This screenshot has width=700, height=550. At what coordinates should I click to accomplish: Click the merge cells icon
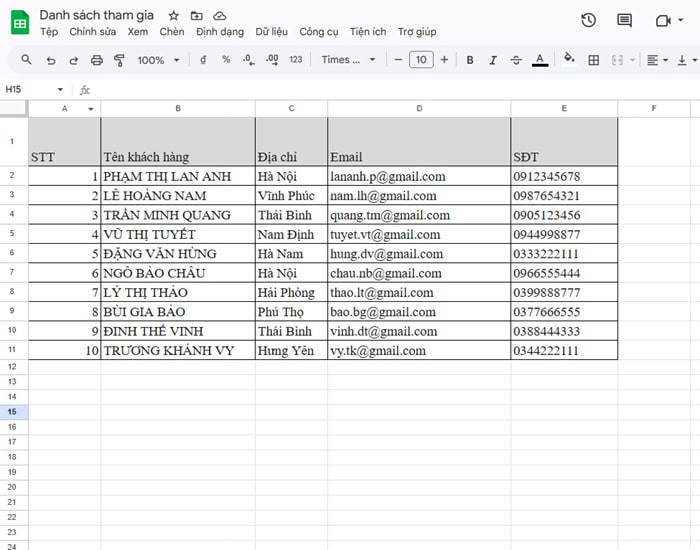617,60
